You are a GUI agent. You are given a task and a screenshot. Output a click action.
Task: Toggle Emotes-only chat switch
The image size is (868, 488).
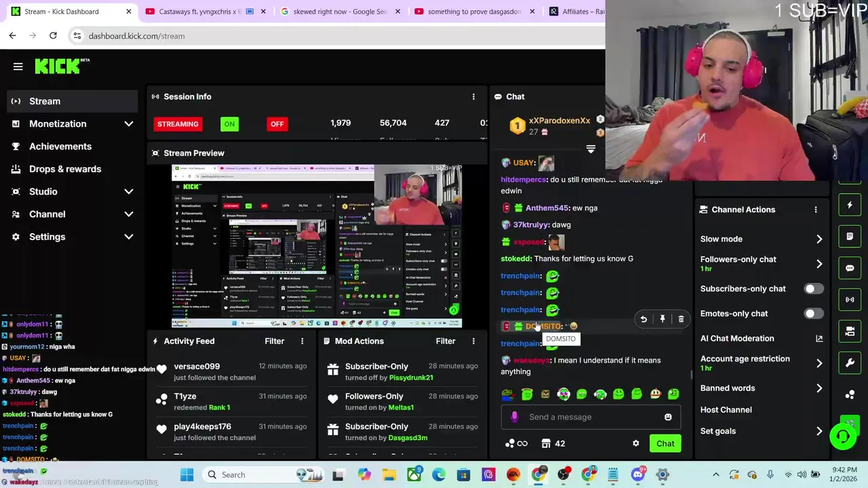813,314
